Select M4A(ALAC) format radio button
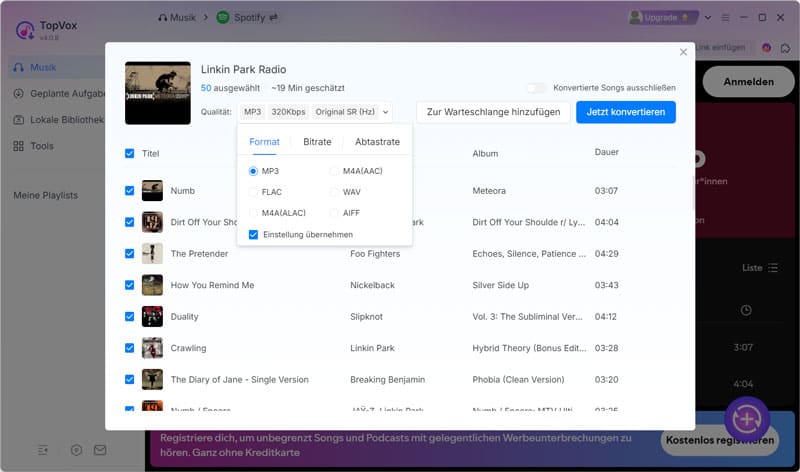The height and width of the screenshot is (472, 800). [253, 213]
